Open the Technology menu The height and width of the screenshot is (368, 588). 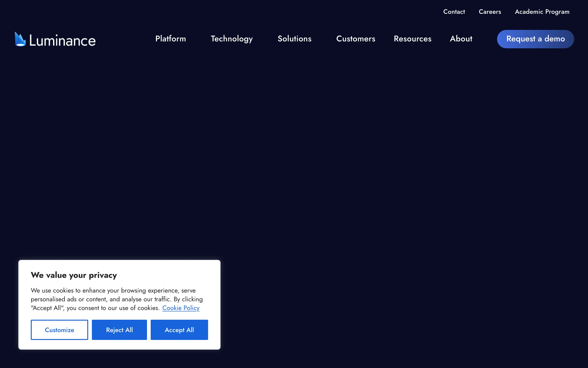click(x=232, y=39)
